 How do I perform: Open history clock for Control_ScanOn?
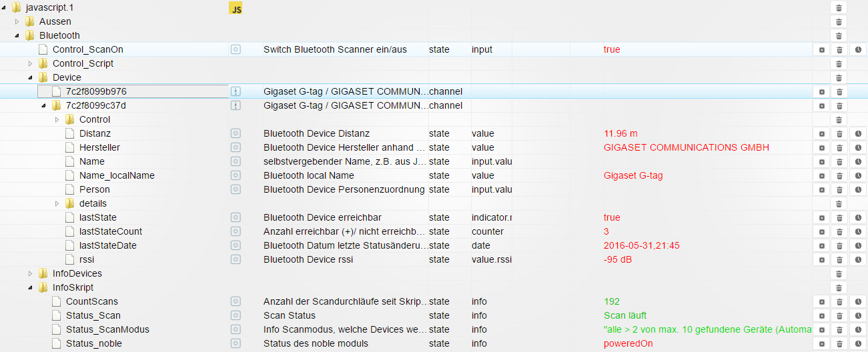coord(858,49)
